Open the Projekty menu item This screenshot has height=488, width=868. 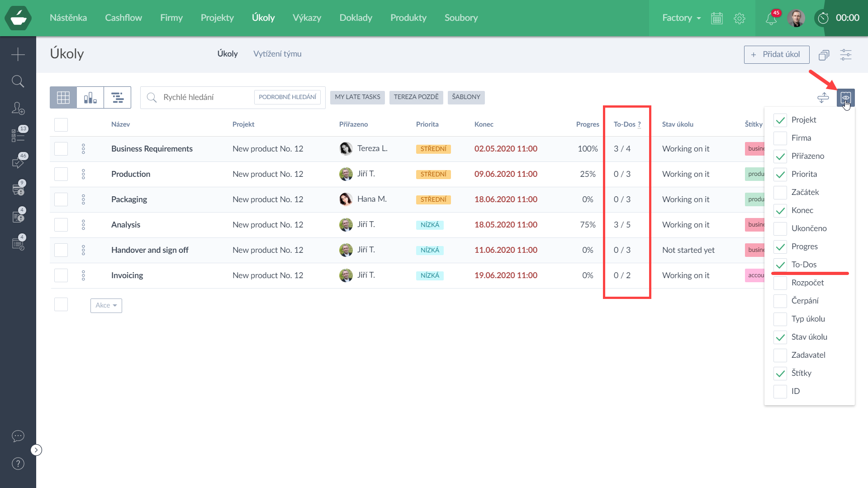(x=217, y=18)
